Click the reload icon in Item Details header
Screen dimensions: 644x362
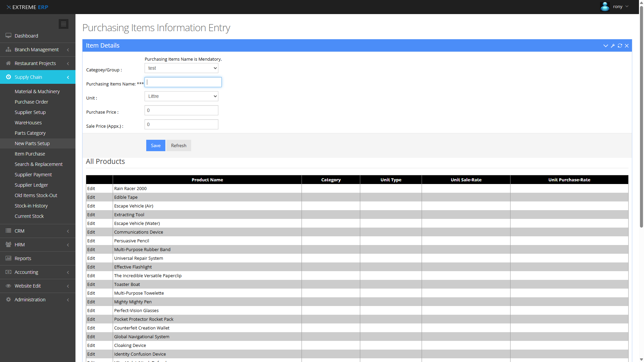(x=620, y=46)
